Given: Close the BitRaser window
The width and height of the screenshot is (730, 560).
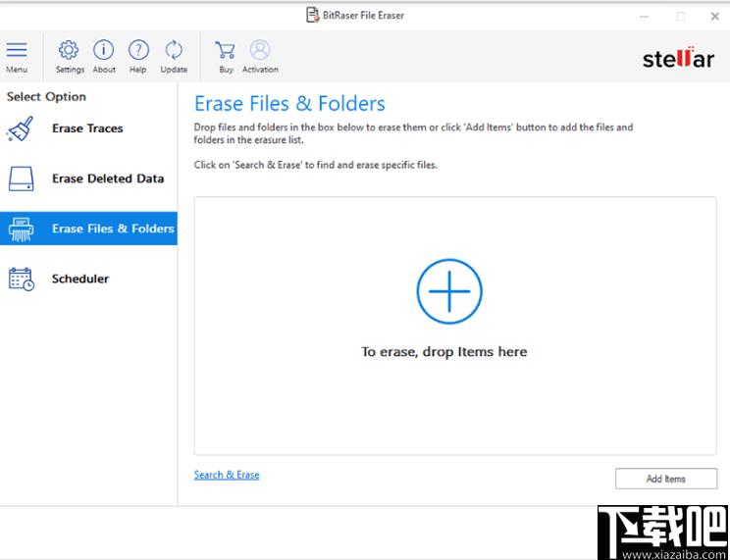Looking at the screenshot, I should [x=714, y=17].
